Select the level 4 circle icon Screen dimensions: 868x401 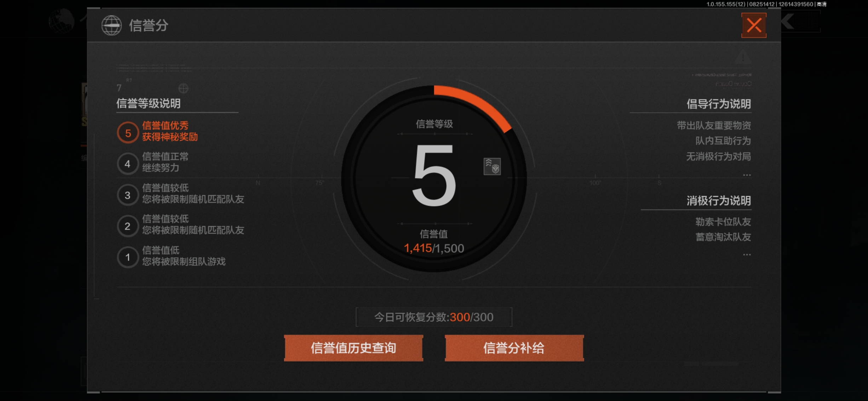click(x=128, y=164)
